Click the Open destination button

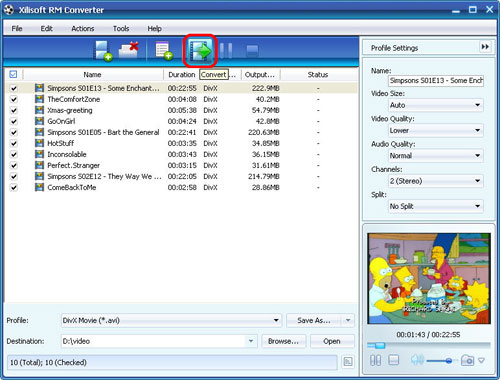(x=332, y=341)
